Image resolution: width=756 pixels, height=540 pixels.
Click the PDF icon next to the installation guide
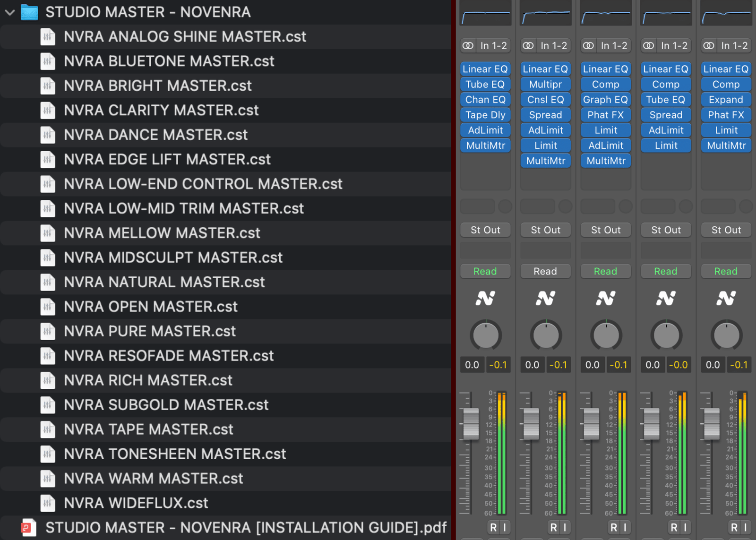tap(28, 528)
